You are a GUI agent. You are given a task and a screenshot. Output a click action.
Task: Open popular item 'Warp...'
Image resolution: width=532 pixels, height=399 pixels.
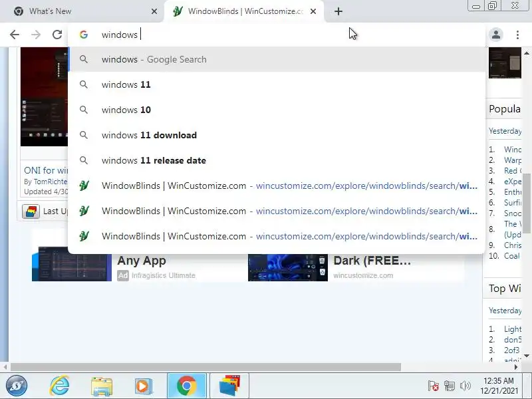(x=512, y=160)
